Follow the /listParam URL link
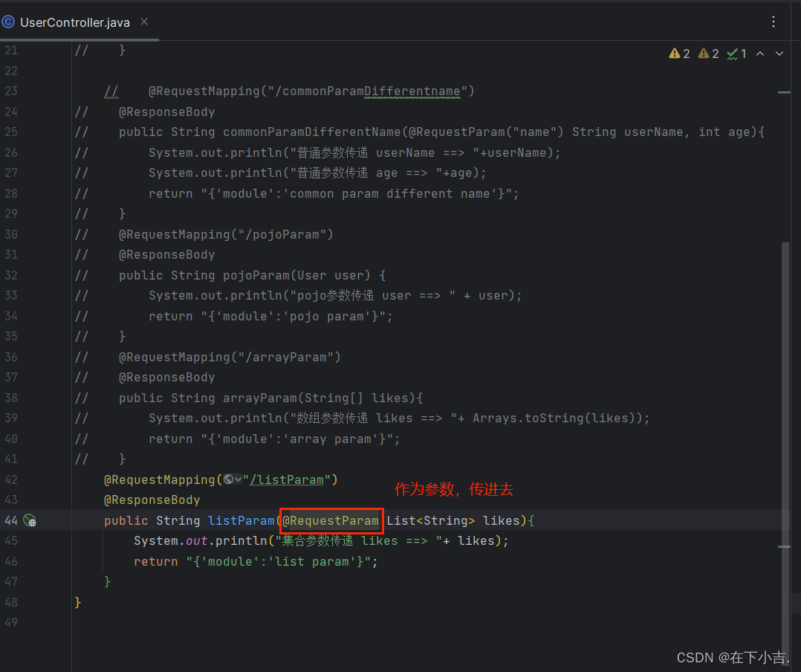This screenshot has height=672, width=801. tap(286, 480)
